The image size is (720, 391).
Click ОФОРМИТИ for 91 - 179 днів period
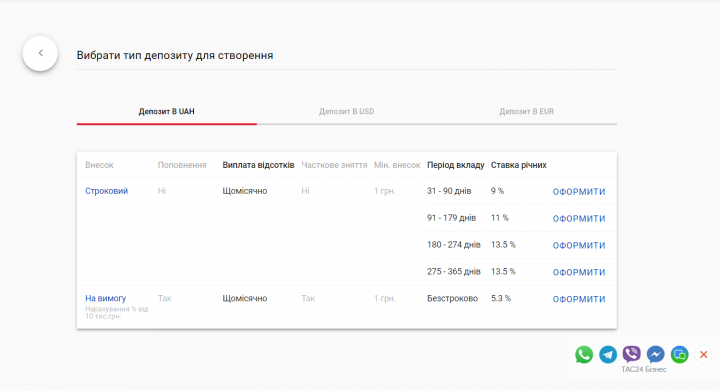(579, 219)
